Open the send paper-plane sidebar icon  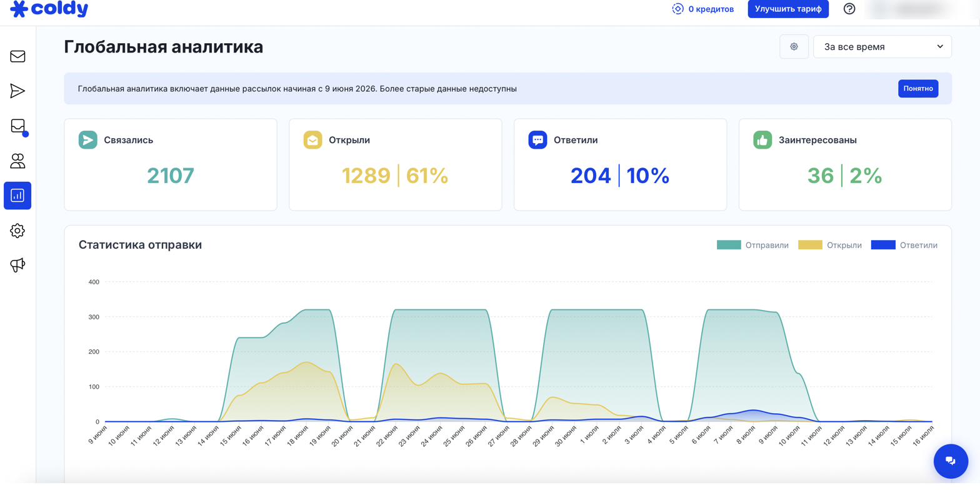tap(17, 91)
